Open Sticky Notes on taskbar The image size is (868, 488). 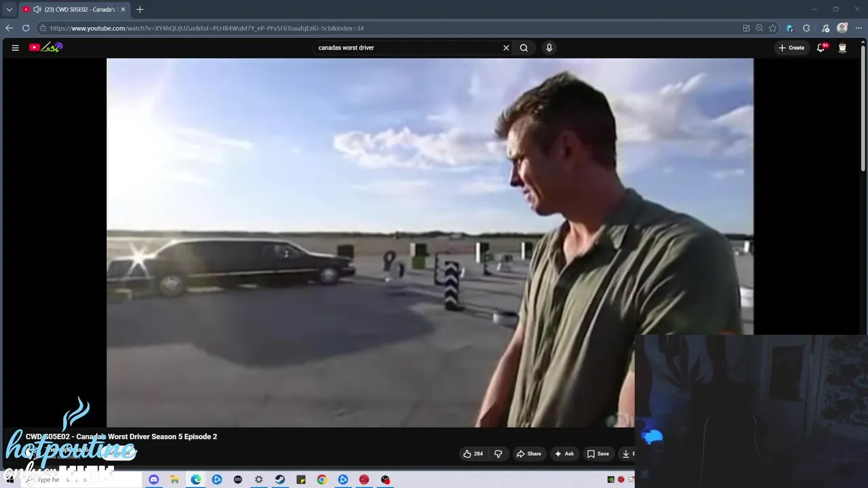(301, 480)
